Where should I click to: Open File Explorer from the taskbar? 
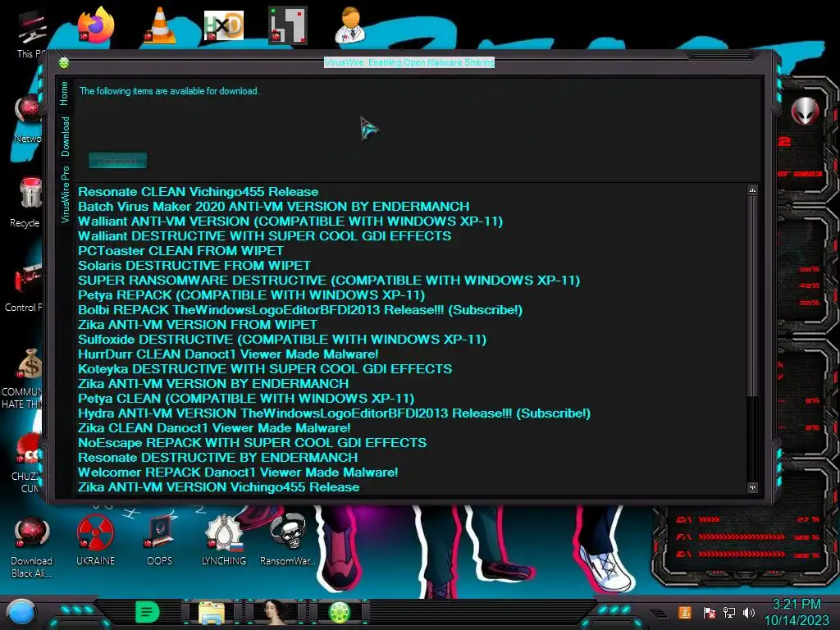tap(212, 613)
